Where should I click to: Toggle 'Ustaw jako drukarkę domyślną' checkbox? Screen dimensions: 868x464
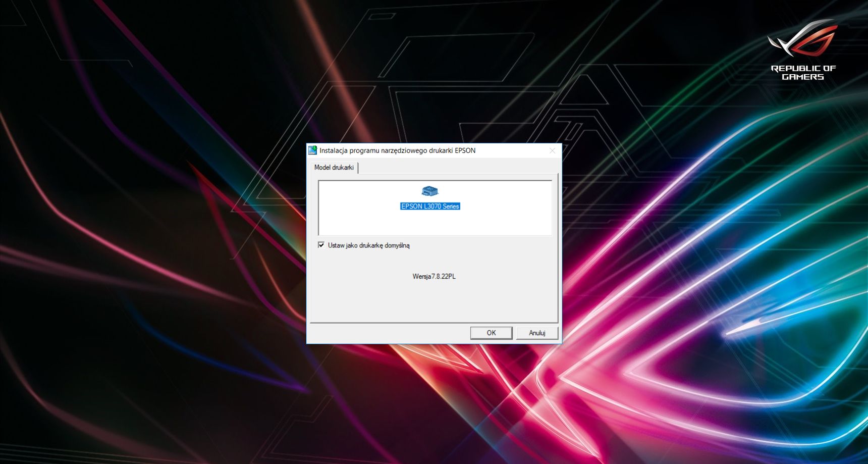(321, 245)
